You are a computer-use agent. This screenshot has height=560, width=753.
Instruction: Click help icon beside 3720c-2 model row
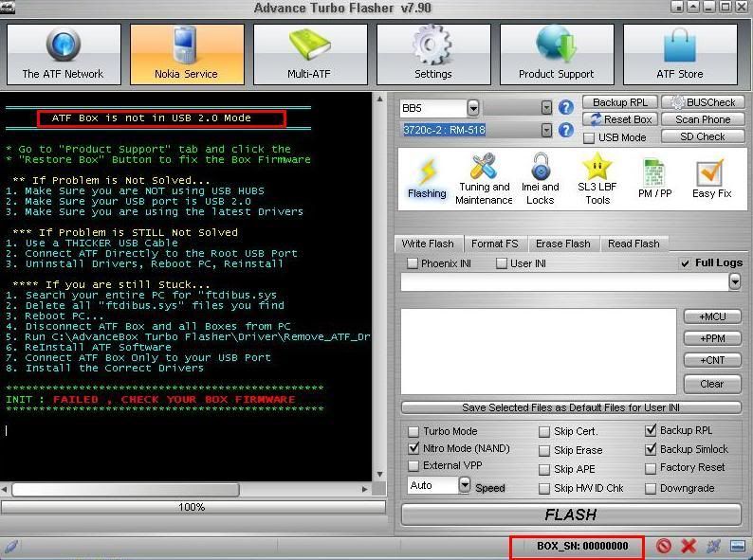566,130
